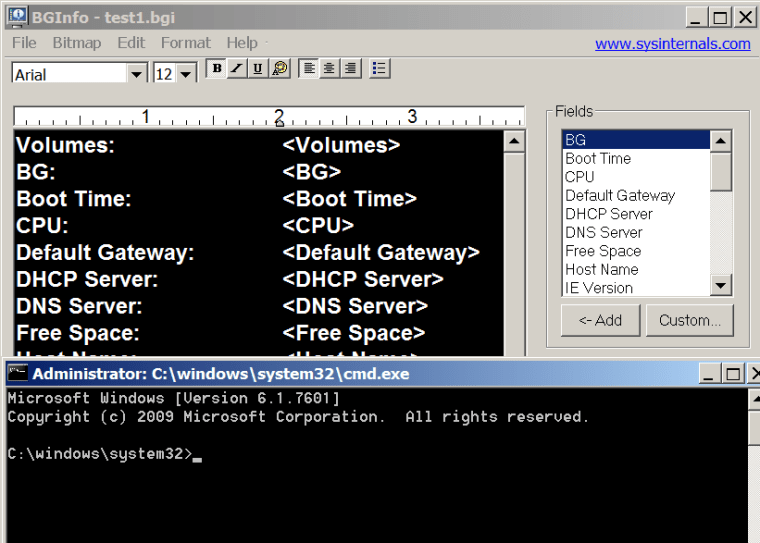Screen dimensions: 760x543
Task: Open the font size 12 dropdown
Action: (186, 74)
